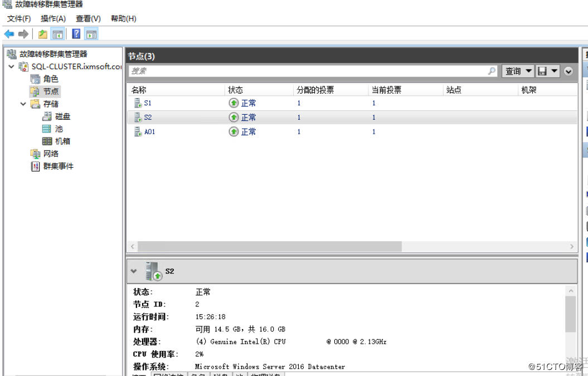Open the 帮助(H) menu
The height and width of the screenshot is (376, 588).
click(123, 18)
